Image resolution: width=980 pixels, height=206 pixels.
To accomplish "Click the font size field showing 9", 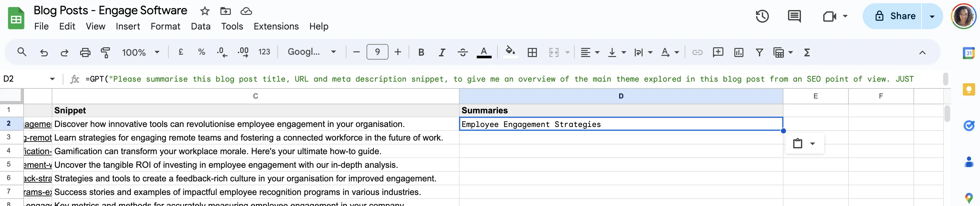I will click(377, 52).
